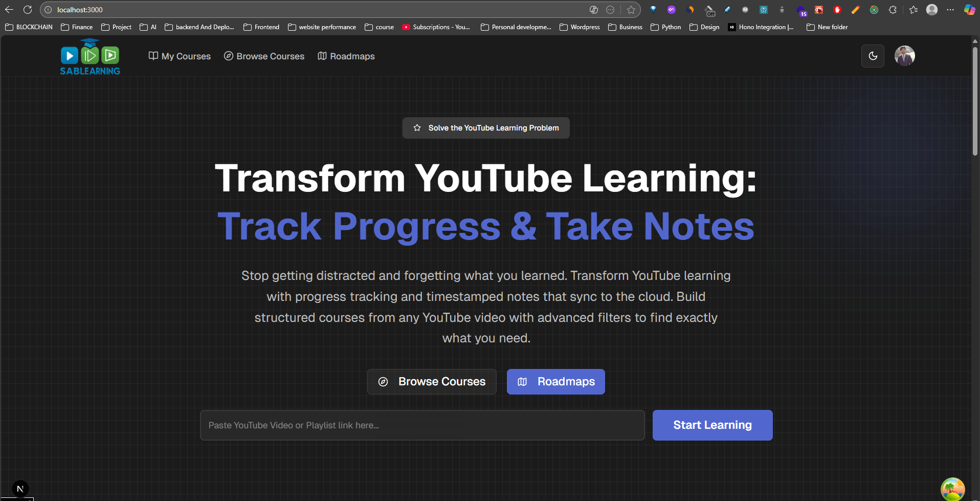Open My Courses navigation link
The height and width of the screenshot is (501, 980).
click(180, 56)
